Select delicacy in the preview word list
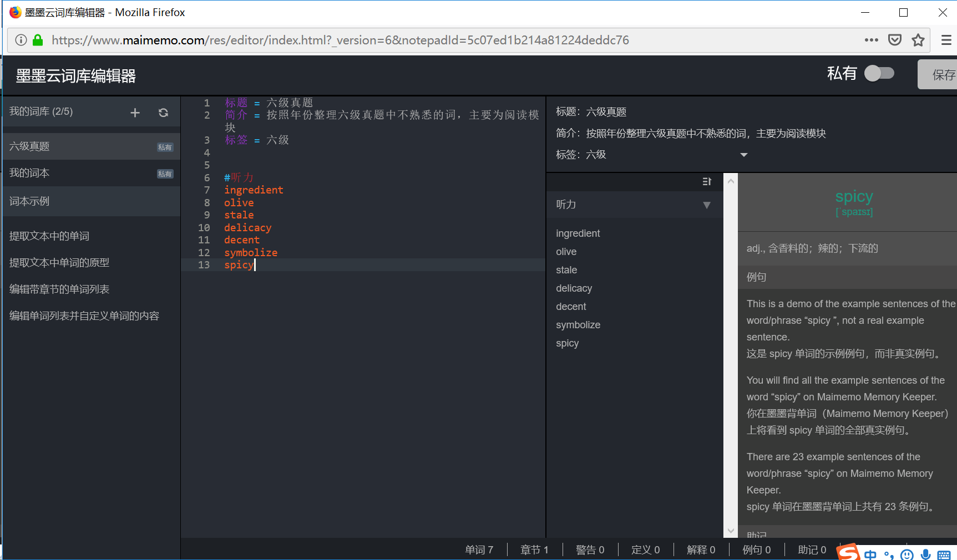The width and height of the screenshot is (957, 560). point(574,288)
